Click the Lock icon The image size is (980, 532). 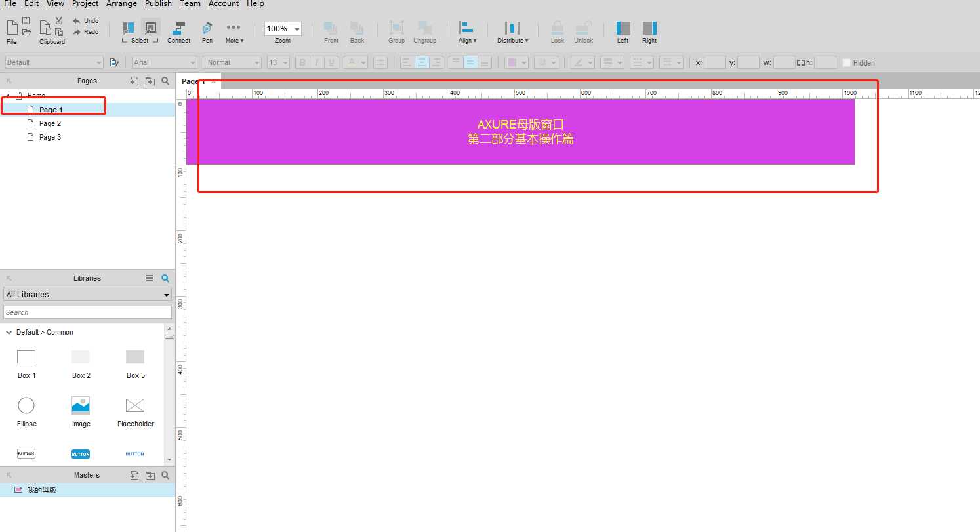557,28
